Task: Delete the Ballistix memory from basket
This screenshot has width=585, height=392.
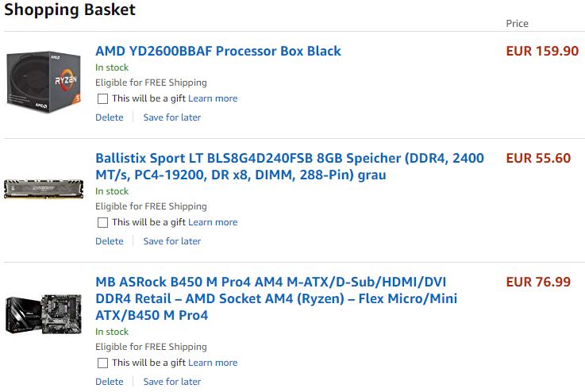Action: pyautogui.click(x=110, y=241)
